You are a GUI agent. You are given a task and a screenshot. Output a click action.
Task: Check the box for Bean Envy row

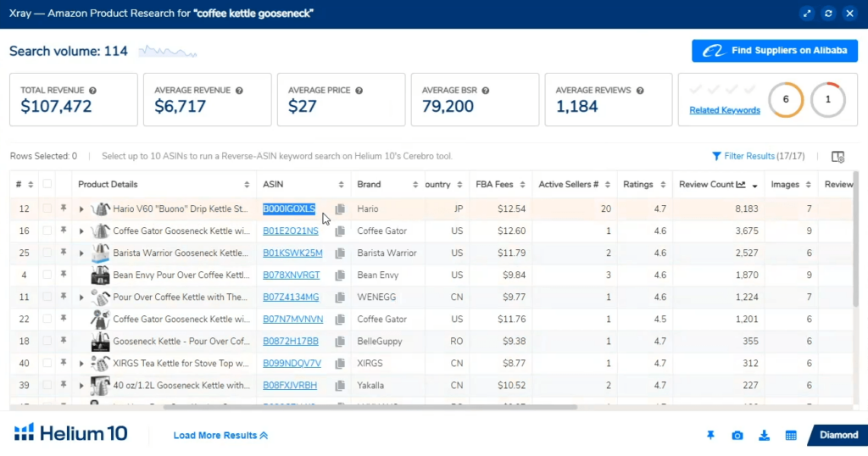[x=47, y=275]
